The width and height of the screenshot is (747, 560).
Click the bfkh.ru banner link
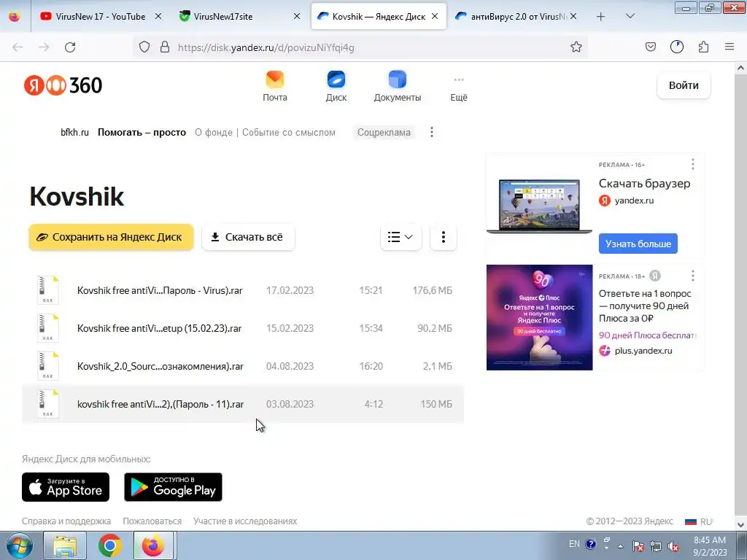[x=75, y=133]
